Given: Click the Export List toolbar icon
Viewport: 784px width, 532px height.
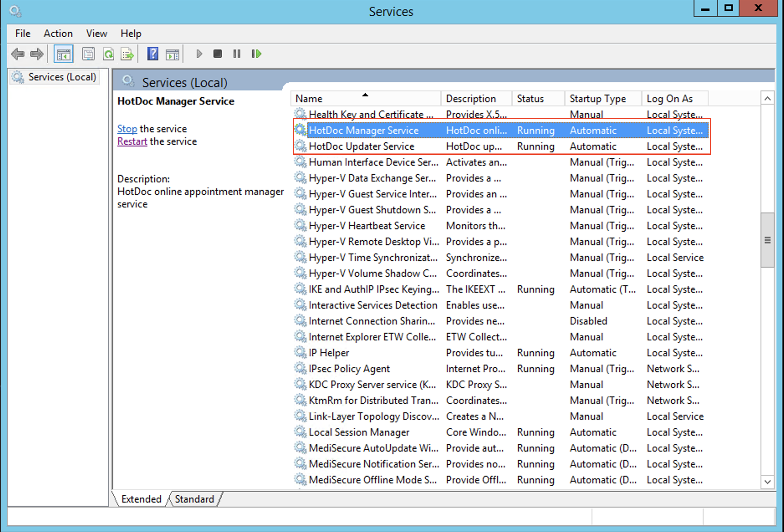Looking at the screenshot, I should (127, 54).
